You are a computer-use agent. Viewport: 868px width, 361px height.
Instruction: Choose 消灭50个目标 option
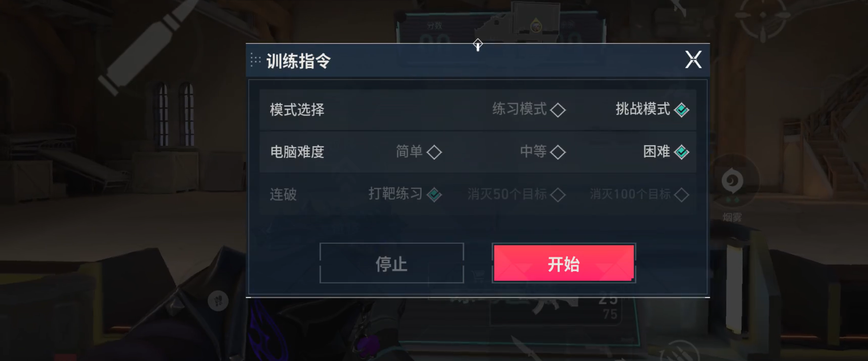click(x=517, y=194)
